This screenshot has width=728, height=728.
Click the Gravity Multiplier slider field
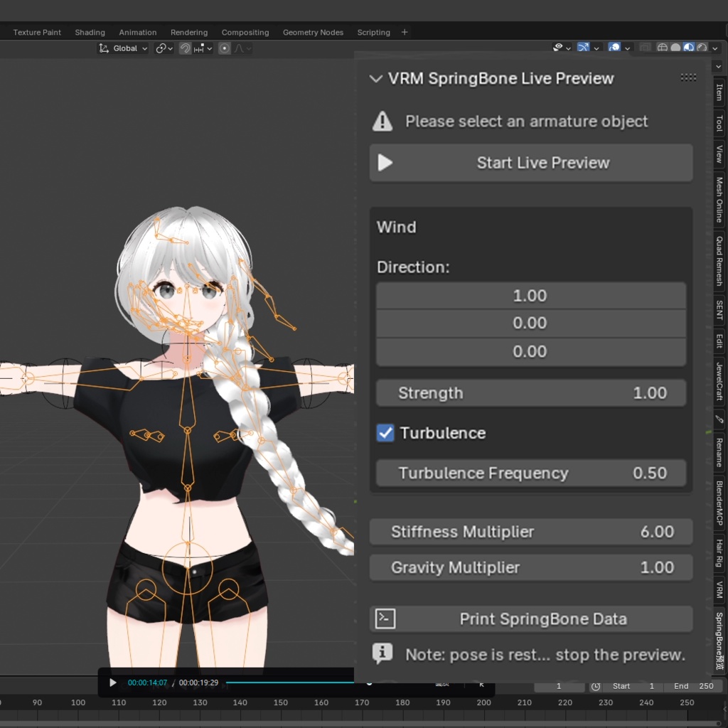click(531, 567)
